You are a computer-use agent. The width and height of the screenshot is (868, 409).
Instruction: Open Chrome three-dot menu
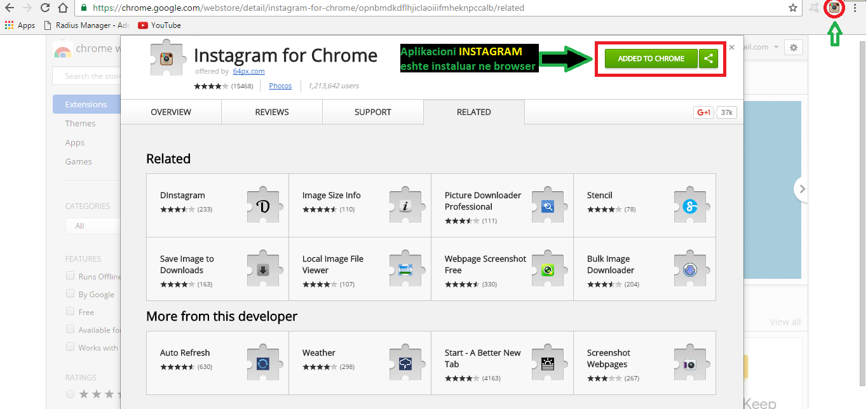pyautogui.click(x=855, y=8)
